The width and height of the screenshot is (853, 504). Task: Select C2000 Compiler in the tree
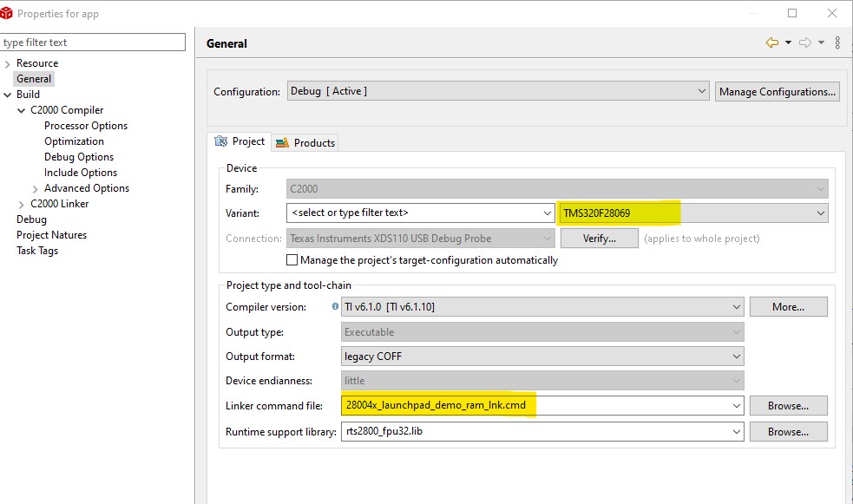67,110
